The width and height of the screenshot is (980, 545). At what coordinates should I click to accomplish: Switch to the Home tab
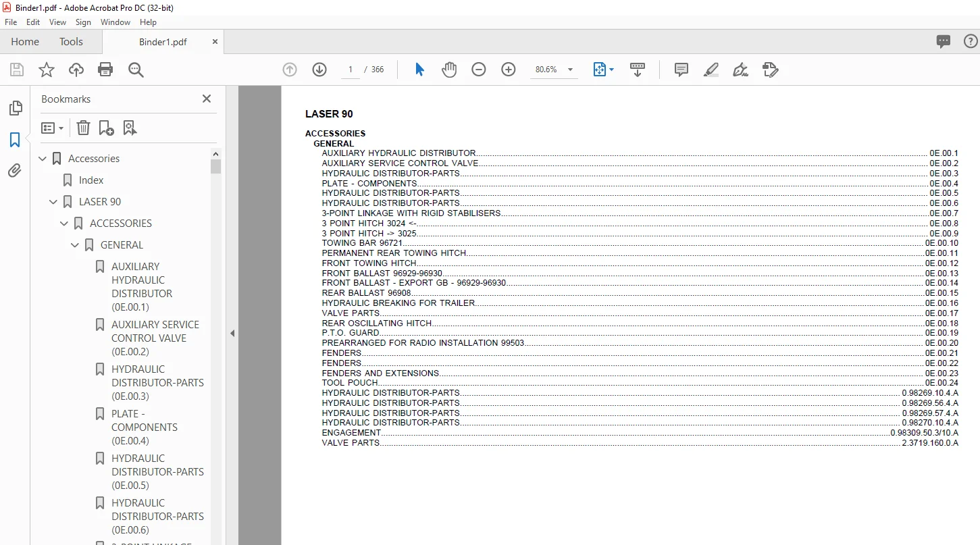25,42
